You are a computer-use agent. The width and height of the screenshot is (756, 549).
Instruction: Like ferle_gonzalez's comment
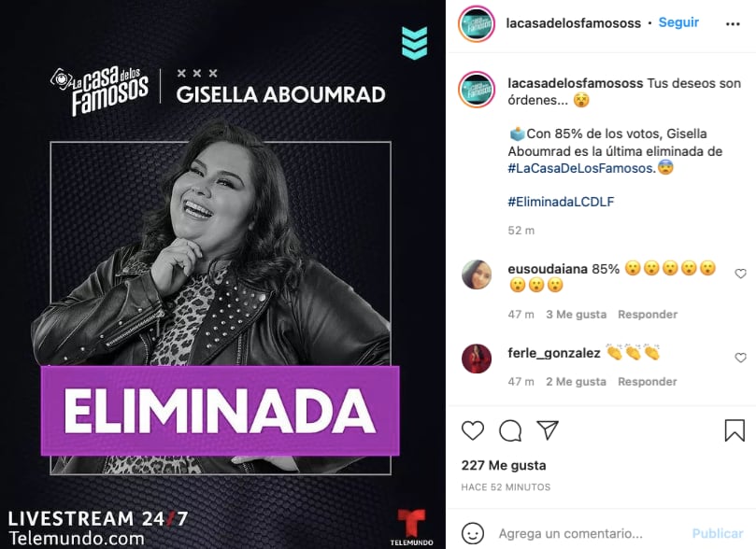(x=740, y=358)
